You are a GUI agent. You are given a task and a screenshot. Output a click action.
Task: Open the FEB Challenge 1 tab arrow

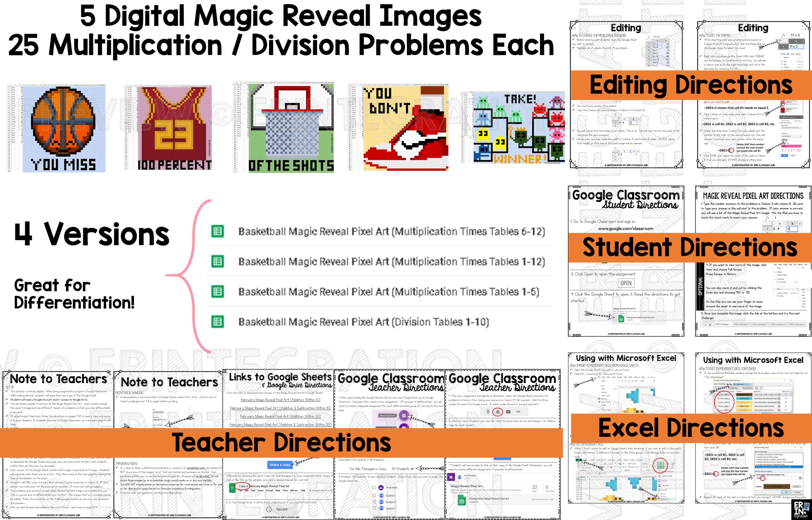731,324
